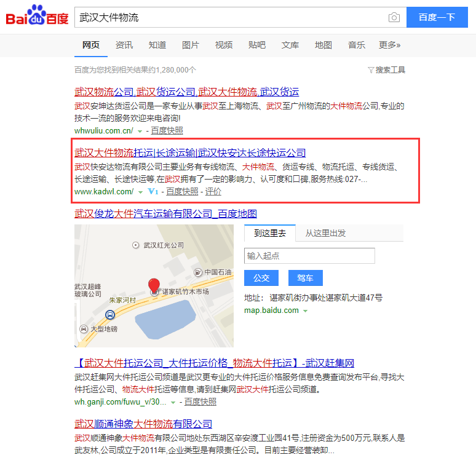Switch to the 音乐 tab

[x=357, y=45]
